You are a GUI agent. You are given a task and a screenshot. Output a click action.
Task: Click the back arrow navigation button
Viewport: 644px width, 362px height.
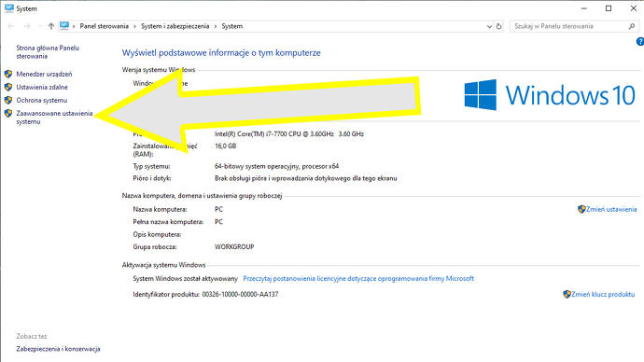coord(11,26)
